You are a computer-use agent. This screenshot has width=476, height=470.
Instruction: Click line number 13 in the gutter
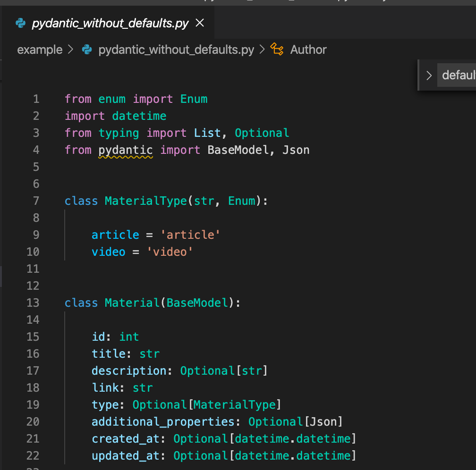coord(33,302)
